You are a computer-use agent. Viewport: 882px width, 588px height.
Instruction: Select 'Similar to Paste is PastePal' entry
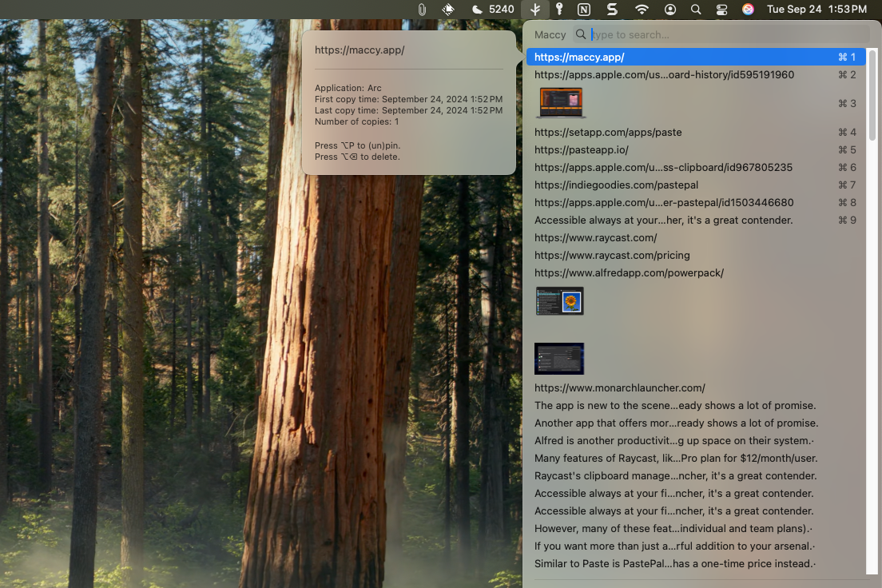click(x=696, y=563)
